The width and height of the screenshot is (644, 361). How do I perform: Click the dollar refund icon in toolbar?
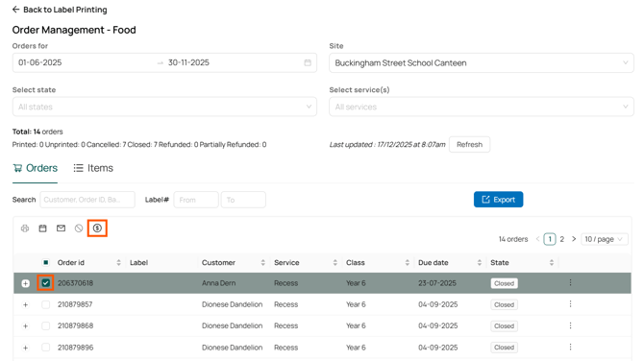tap(97, 229)
